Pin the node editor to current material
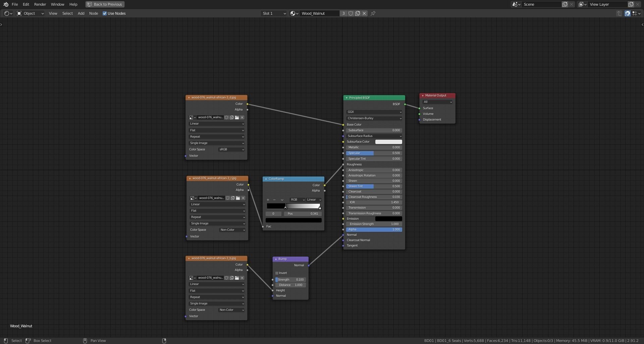The height and width of the screenshot is (344, 644). point(373,13)
